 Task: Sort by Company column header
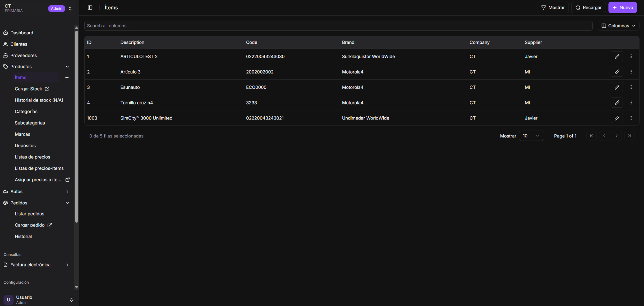[480, 42]
